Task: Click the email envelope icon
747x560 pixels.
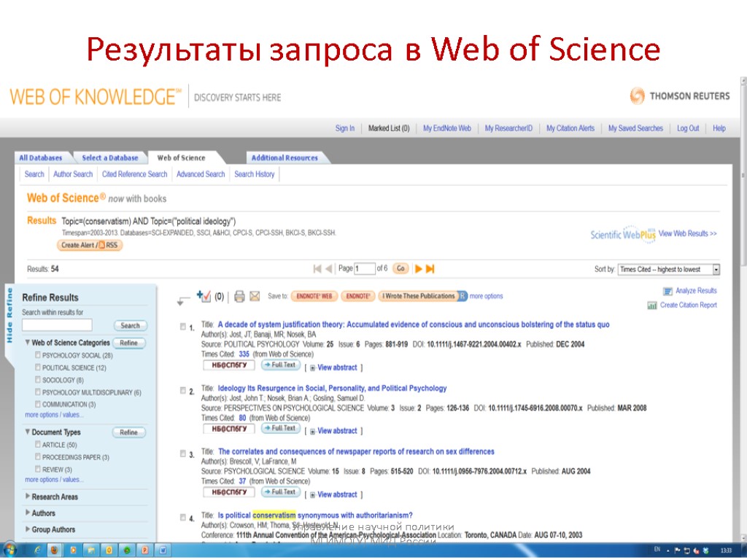Action: pyautogui.click(x=255, y=296)
